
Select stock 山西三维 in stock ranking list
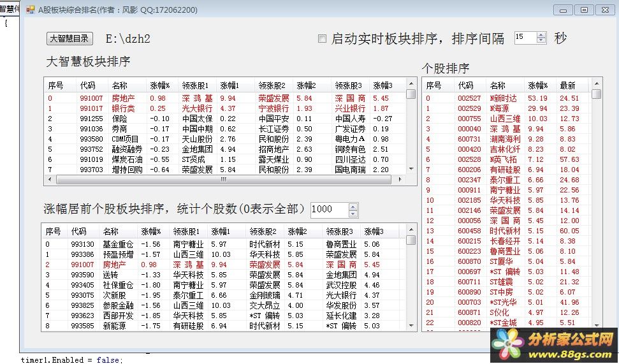coord(507,119)
